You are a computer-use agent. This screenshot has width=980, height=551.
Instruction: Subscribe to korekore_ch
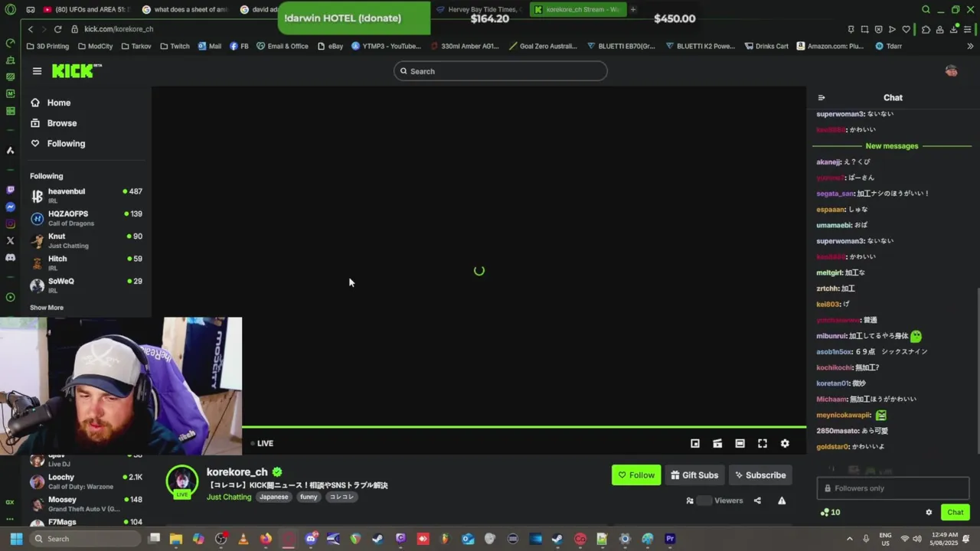click(x=760, y=475)
